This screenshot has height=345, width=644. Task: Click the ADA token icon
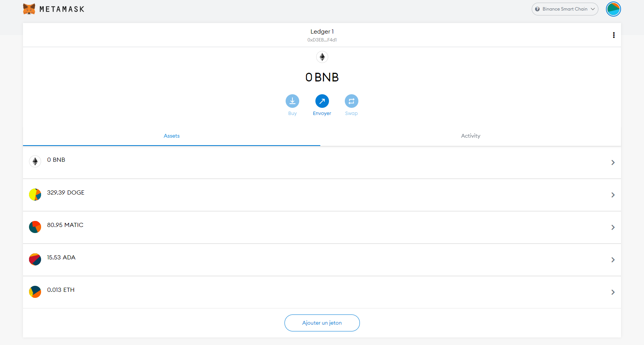[35, 259]
